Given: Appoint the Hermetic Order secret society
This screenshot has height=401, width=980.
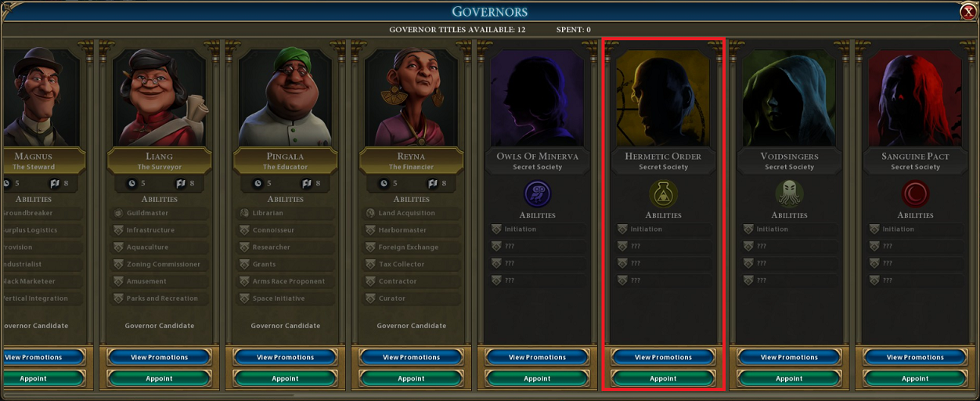Looking at the screenshot, I should pyautogui.click(x=663, y=378).
